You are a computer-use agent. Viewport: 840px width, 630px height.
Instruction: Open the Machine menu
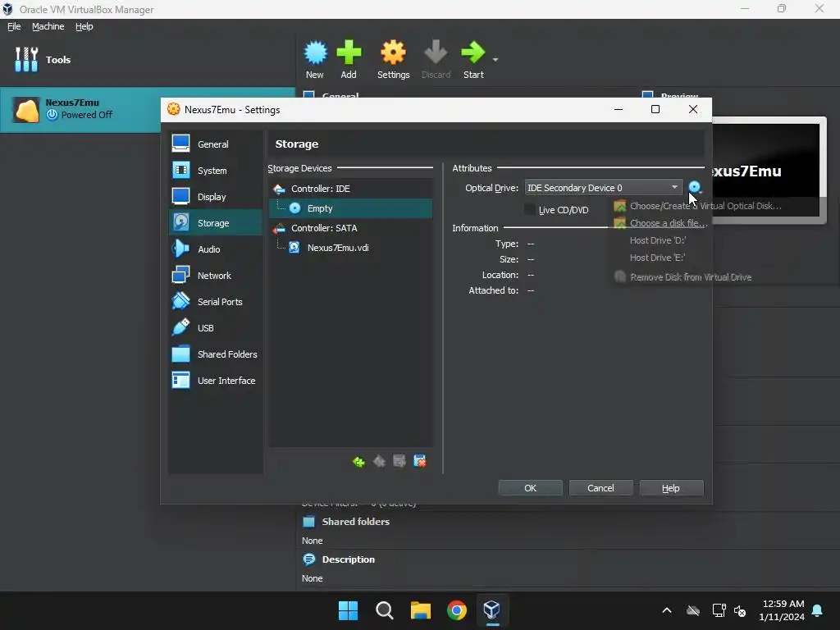point(48,26)
